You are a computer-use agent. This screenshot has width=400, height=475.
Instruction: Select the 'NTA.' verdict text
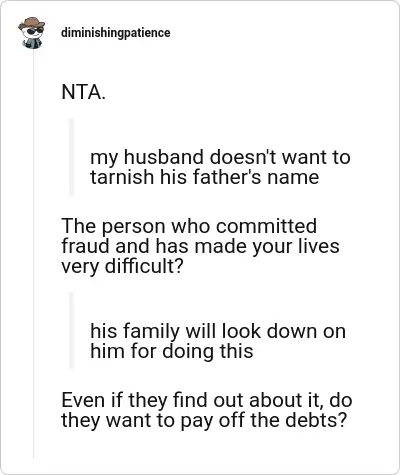(x=83, y=92)
